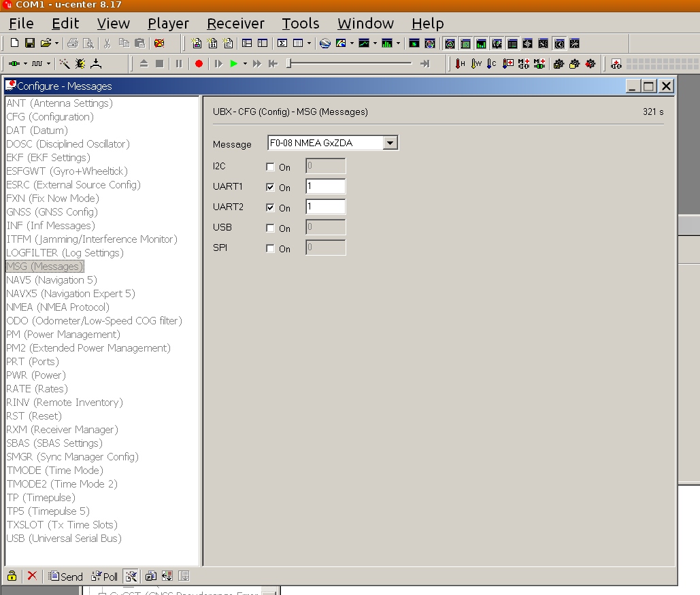
Task: Click the Save floppy disk icon
Action: (30, 44)
